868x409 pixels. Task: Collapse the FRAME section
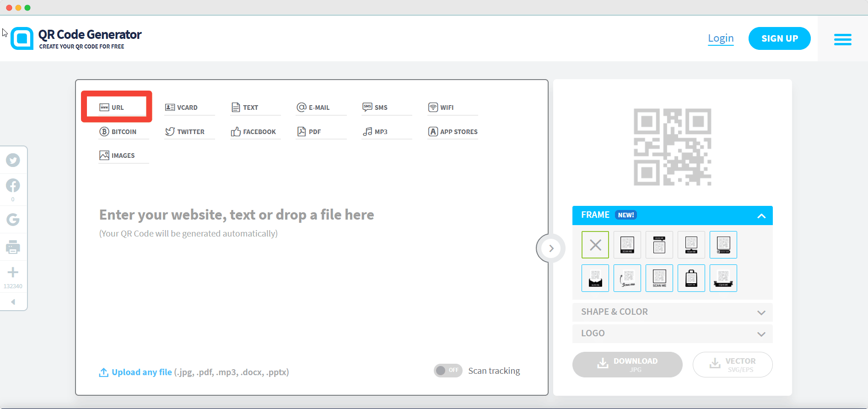(x=761, y=216)
